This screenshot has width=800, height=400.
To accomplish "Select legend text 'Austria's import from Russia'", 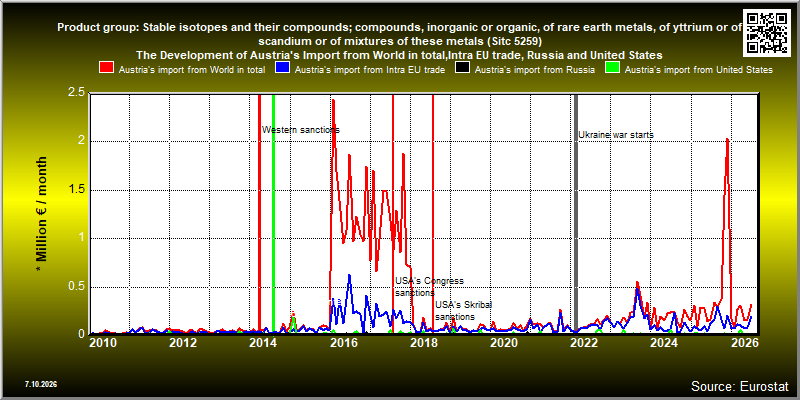I will point(535,70).
